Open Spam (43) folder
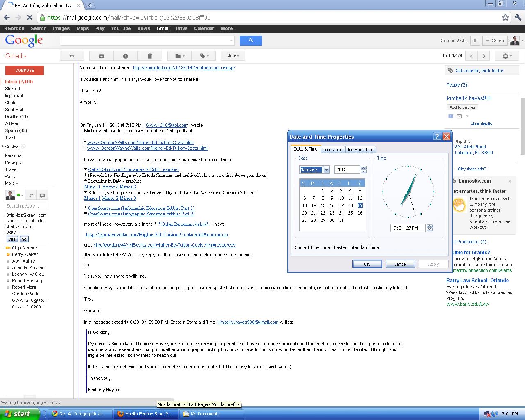This screenshot has height=420, width=525. pyautogui.click(x=16, y=130)
